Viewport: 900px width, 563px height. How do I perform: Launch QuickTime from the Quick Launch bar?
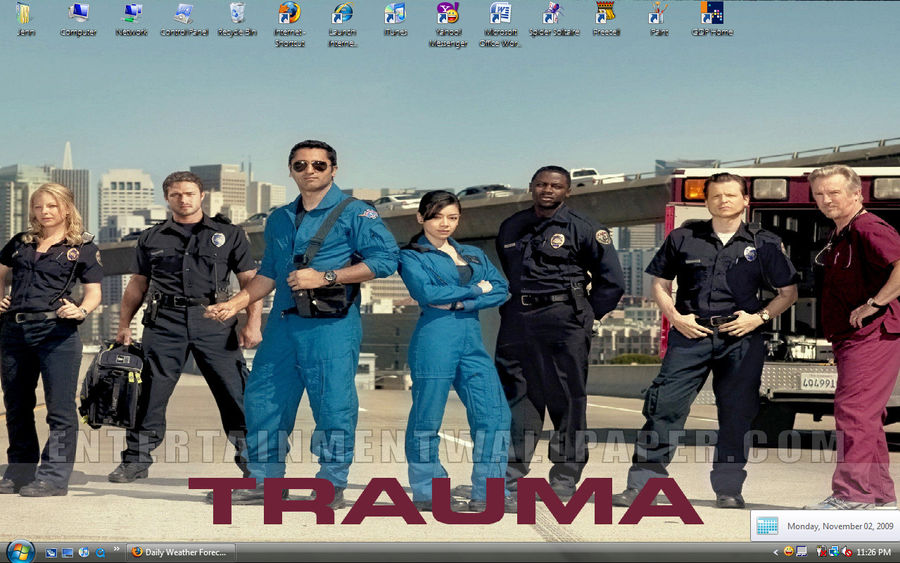[x=100, y=553]
